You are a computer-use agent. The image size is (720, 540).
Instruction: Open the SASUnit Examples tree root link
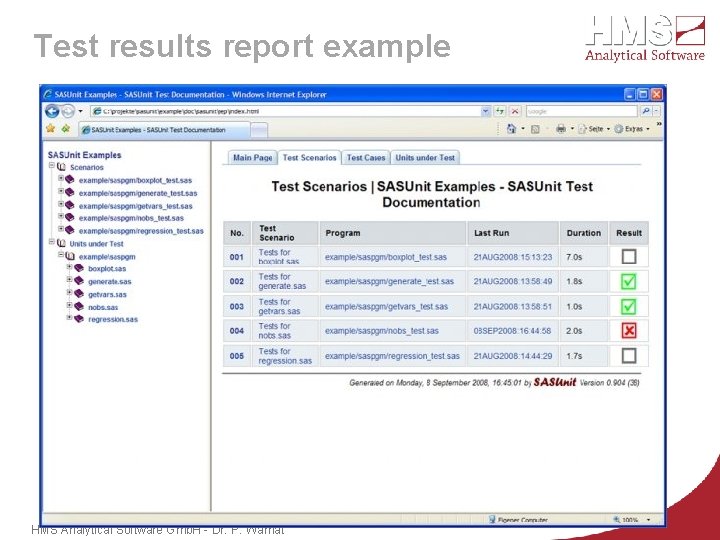click(84, 155)
